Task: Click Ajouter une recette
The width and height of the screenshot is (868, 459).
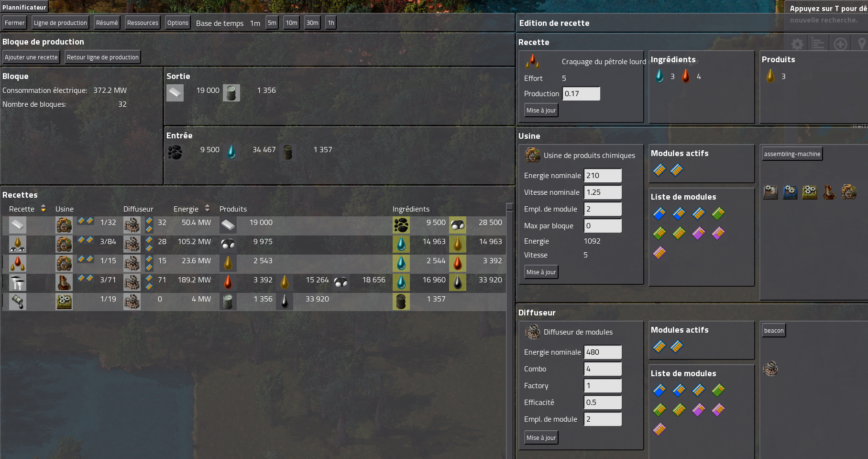Action: pyautogui.click(x=31, y=57)
